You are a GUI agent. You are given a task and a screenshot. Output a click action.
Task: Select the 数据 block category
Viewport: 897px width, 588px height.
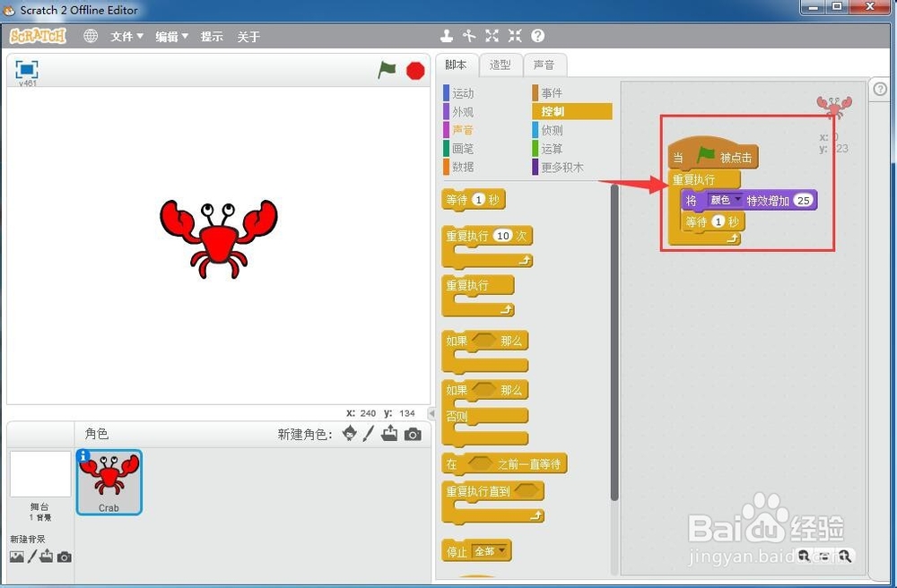(464, 167)
